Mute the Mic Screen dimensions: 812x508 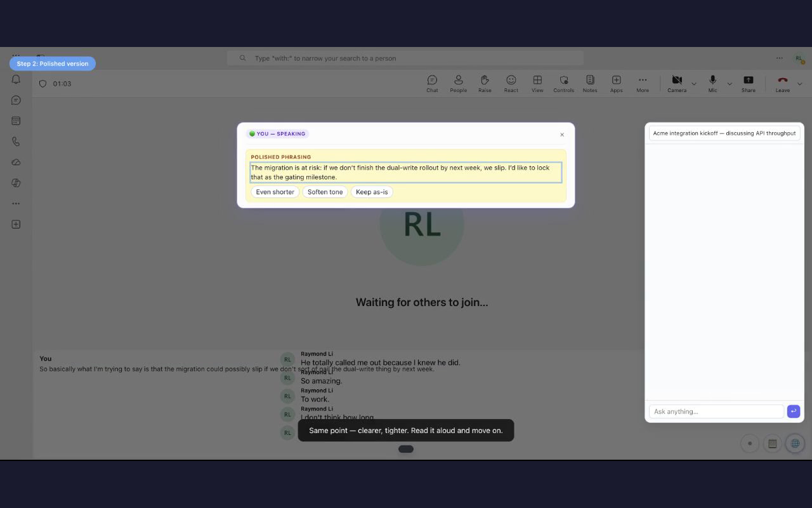(x=712, y=83)
